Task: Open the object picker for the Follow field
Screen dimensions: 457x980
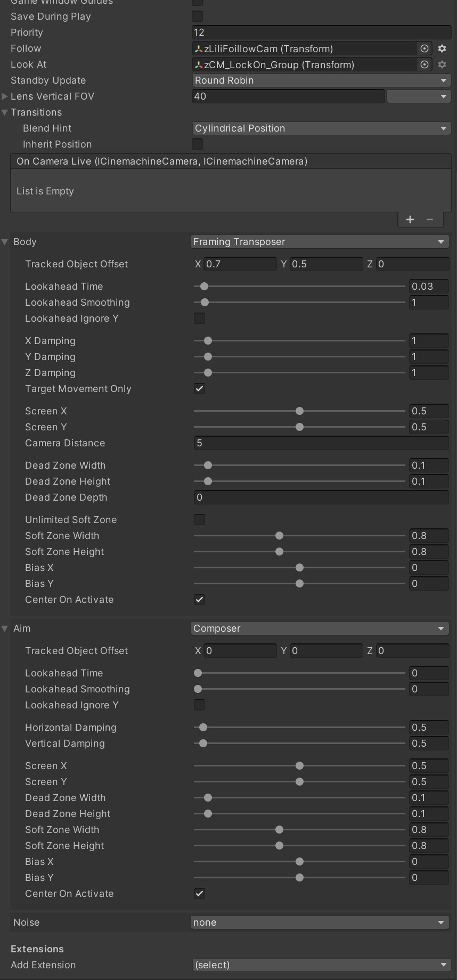Action: pos(424,48)
